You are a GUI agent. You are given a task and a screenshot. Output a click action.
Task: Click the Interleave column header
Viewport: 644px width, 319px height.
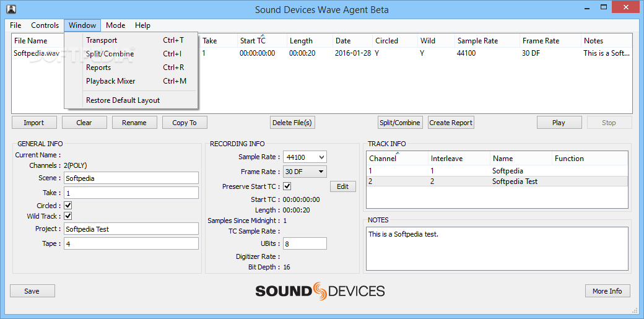click(x=459, y=159)
